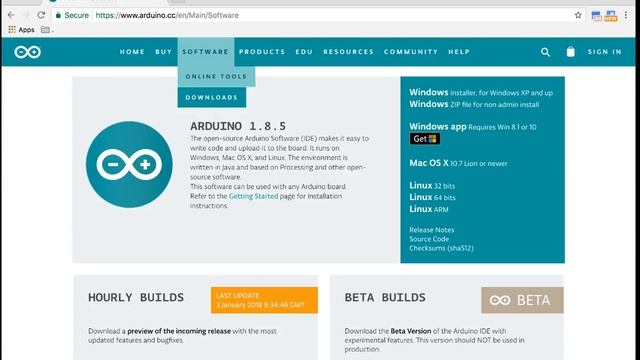Screen dimensions: 640x360
Task: Click the HOURLY BUILDS heading
Action: click(x=136, y=297)
